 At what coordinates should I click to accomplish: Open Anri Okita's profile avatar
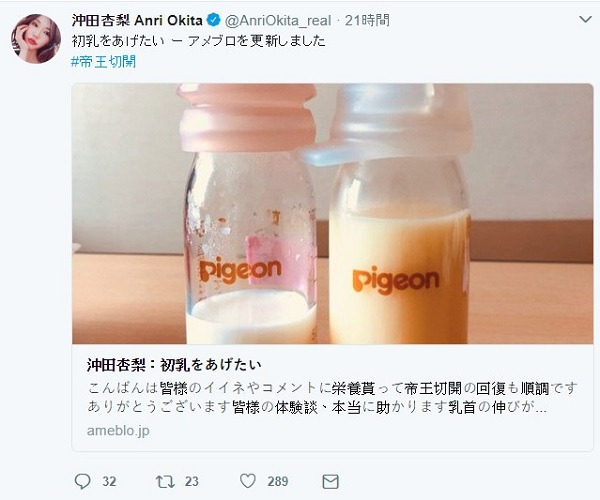(36, 39)
